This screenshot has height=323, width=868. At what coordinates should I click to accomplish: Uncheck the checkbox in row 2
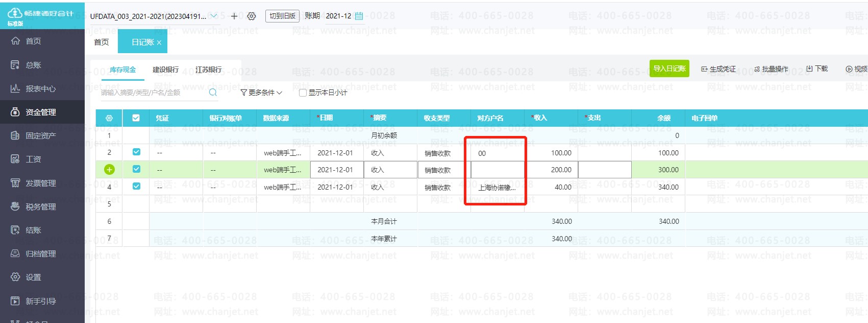point(136,152)
